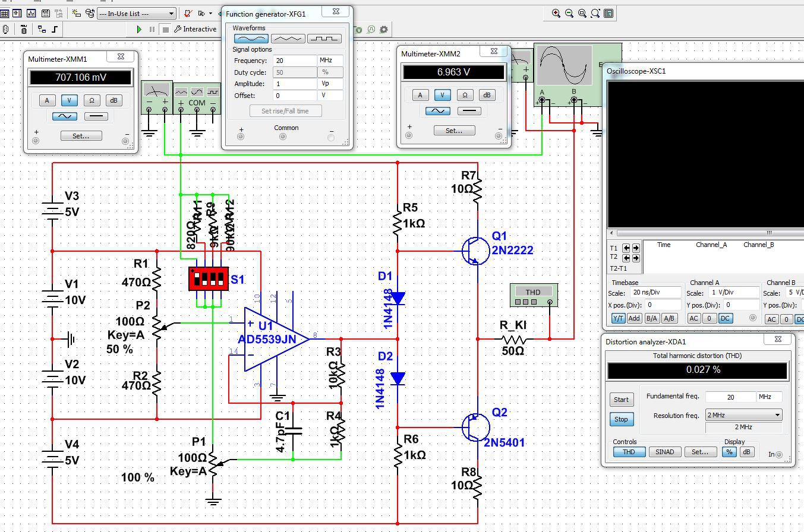804x532 pixels.
Task: Open the spreadsheet view grid icon
Action: tap(5, 13)
